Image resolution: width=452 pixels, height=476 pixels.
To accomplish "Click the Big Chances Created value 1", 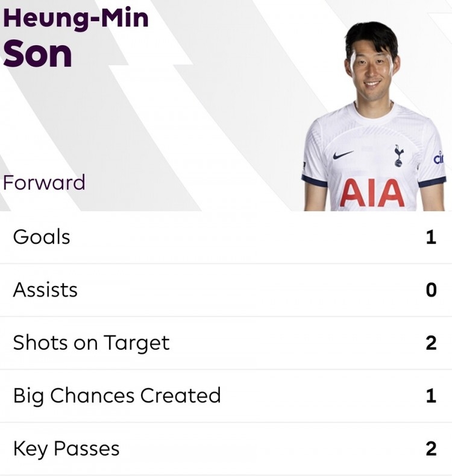I will pyautogui.click(x=431, y=396).
